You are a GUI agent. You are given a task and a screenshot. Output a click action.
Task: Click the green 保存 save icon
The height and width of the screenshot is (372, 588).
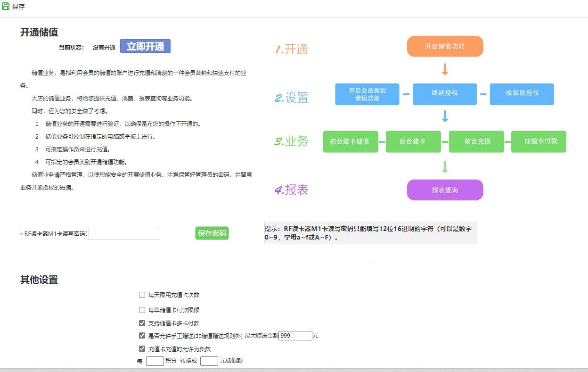coord(6,6)
